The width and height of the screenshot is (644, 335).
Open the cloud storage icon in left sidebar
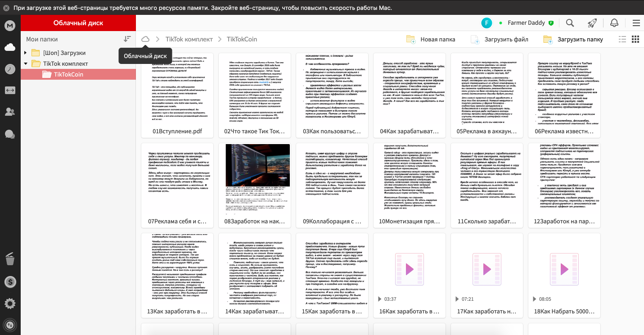pyautogui.click(x=10, y=47)
